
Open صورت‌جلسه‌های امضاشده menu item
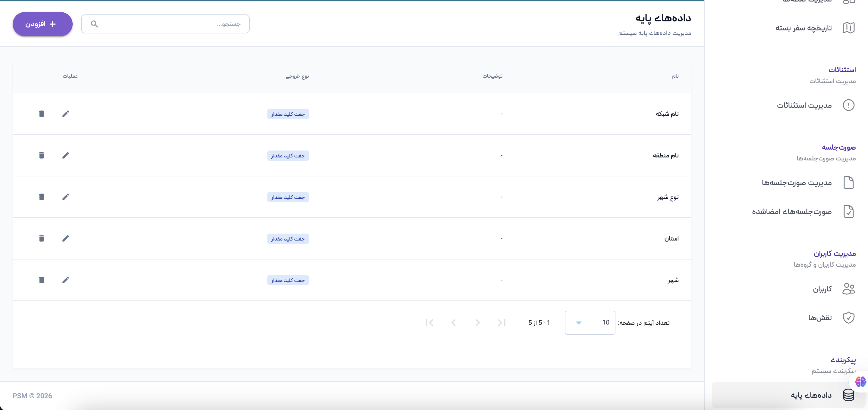pos(792,211)
